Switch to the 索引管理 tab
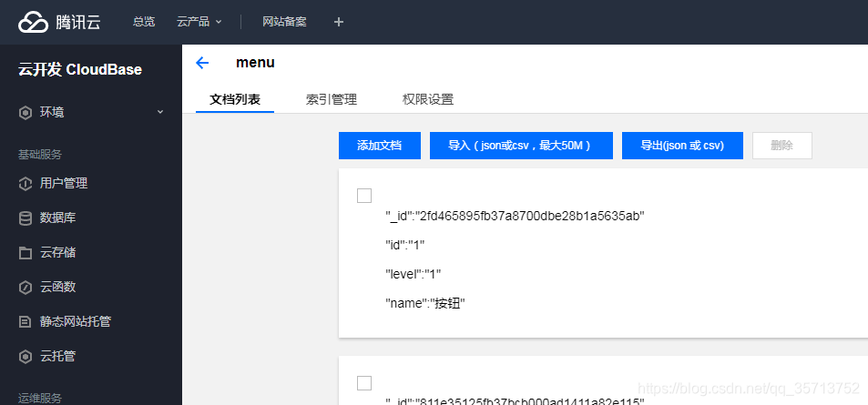 point(331,100)
